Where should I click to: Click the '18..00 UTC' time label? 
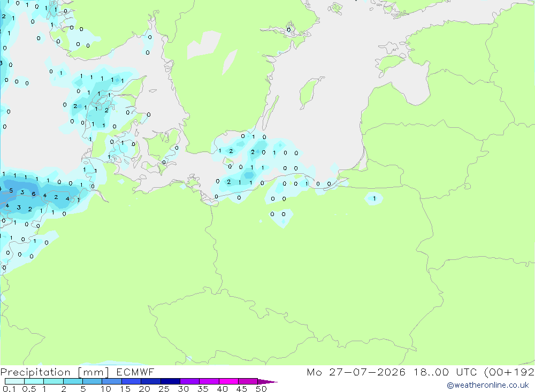coord(445,372)
